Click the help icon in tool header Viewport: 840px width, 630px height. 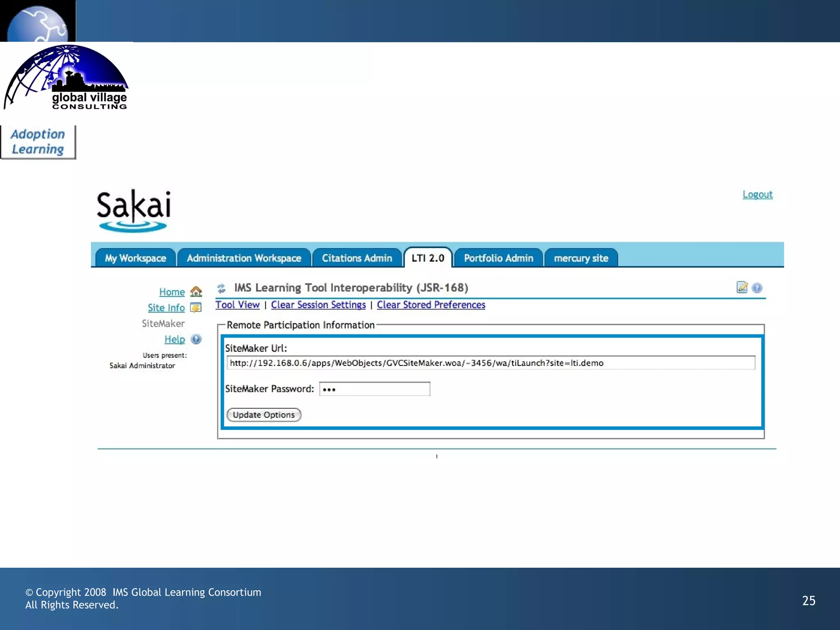757,288
